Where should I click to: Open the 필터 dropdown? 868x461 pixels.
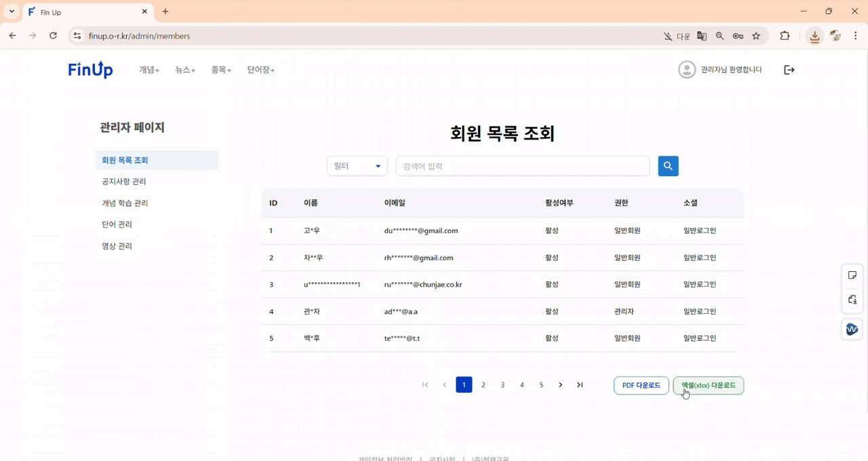(357, 165)
